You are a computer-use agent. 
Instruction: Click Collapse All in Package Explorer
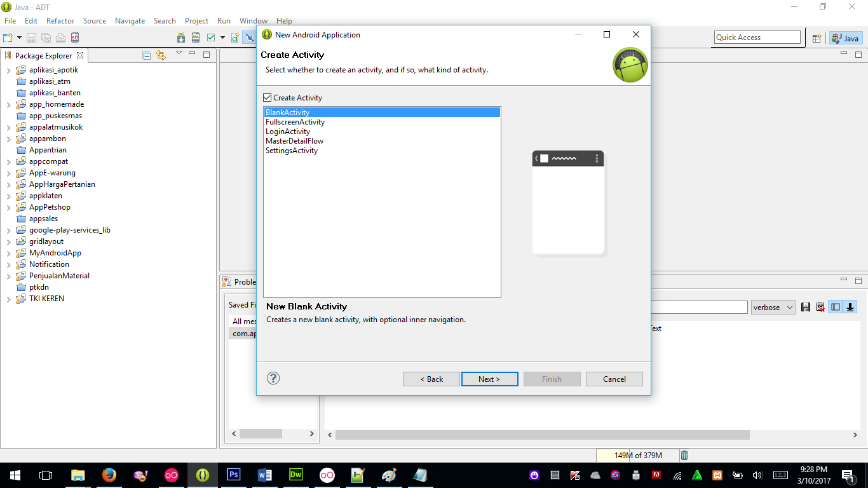tap(147, 55)
